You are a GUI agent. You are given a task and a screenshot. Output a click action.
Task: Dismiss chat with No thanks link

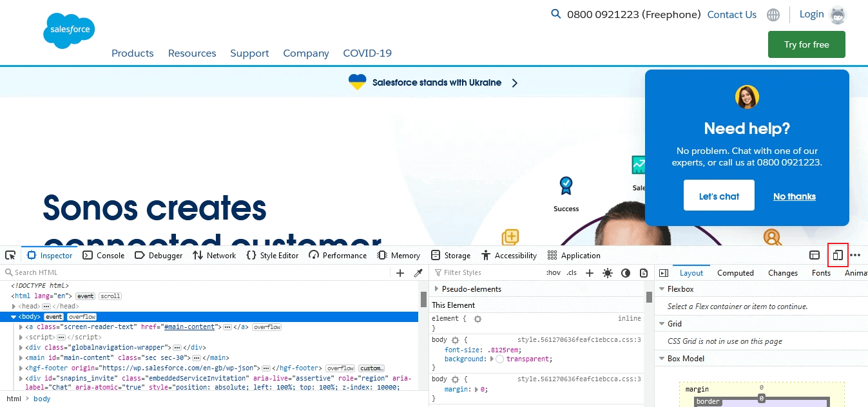tap(795, 196)
